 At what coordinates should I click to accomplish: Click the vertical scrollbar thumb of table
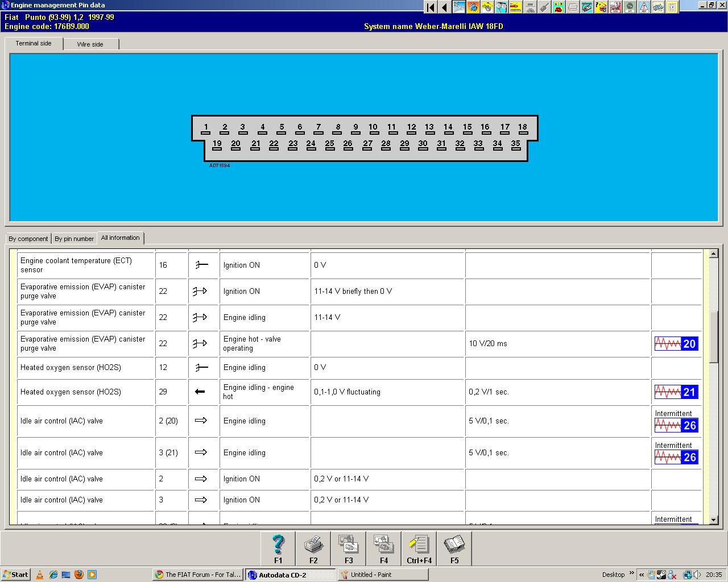[x=714, y=336]
